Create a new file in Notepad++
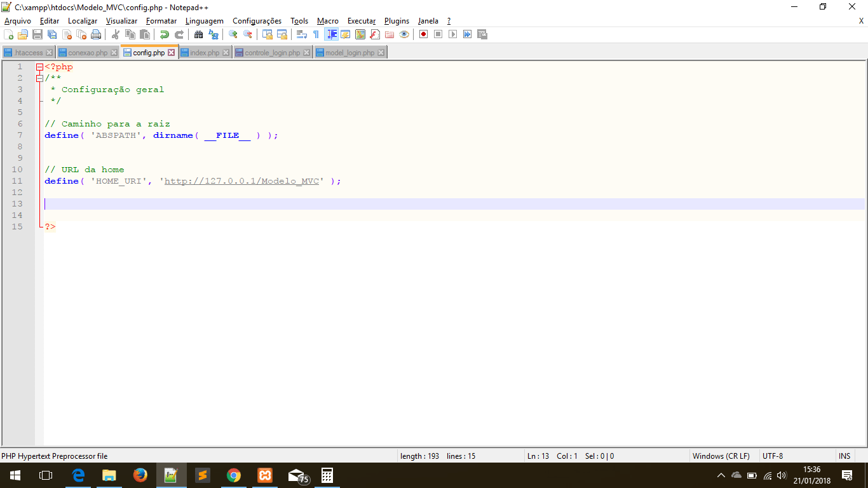This screenshot has width=868, height=488. click(x=10, y=34)
